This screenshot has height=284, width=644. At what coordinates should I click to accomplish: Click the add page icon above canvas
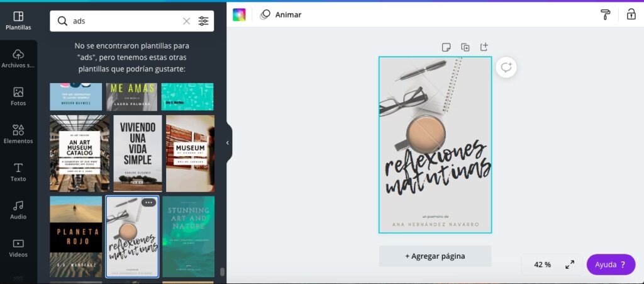pos(484,47)
